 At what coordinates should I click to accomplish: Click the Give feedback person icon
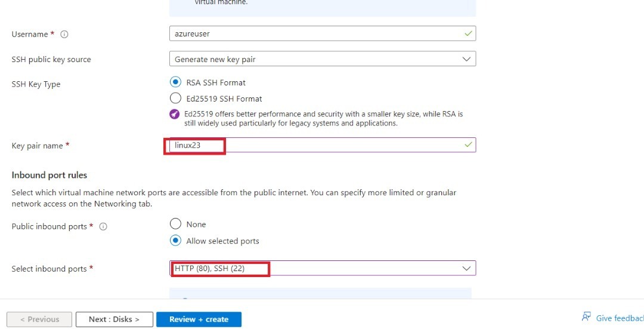click(587, 318)
